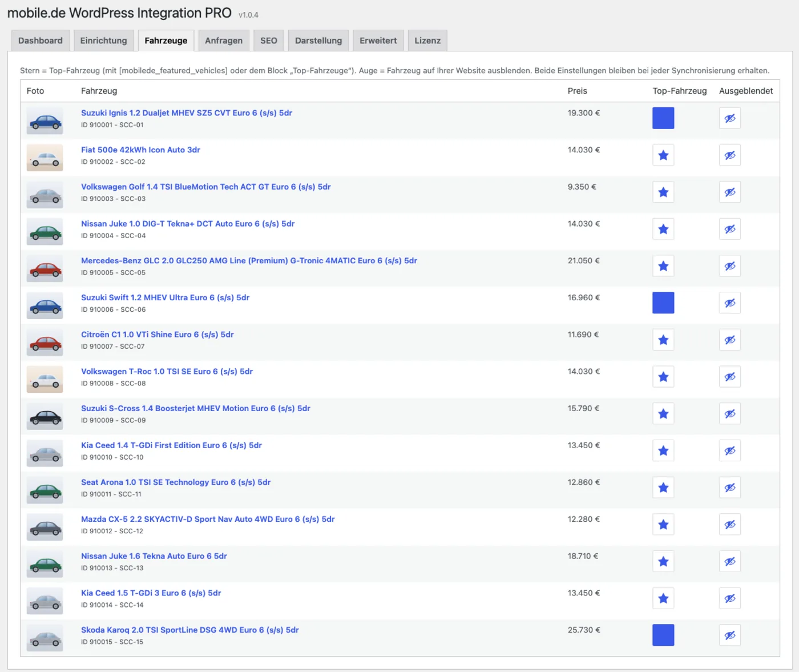Star the Fiat 500e as top vehicle

[663, 155]
